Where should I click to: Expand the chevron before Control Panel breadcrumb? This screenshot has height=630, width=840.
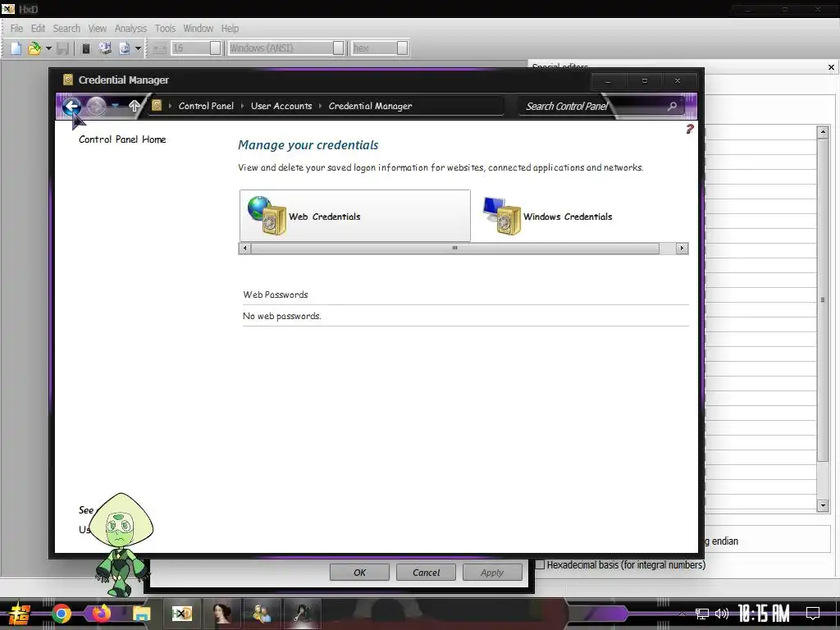click(171, 106)
